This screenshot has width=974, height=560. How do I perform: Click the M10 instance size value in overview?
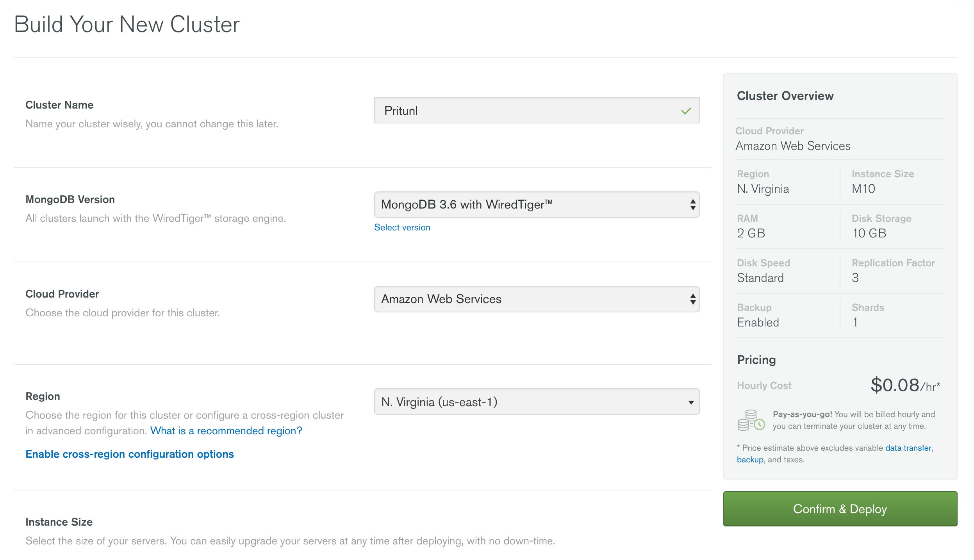863,189
